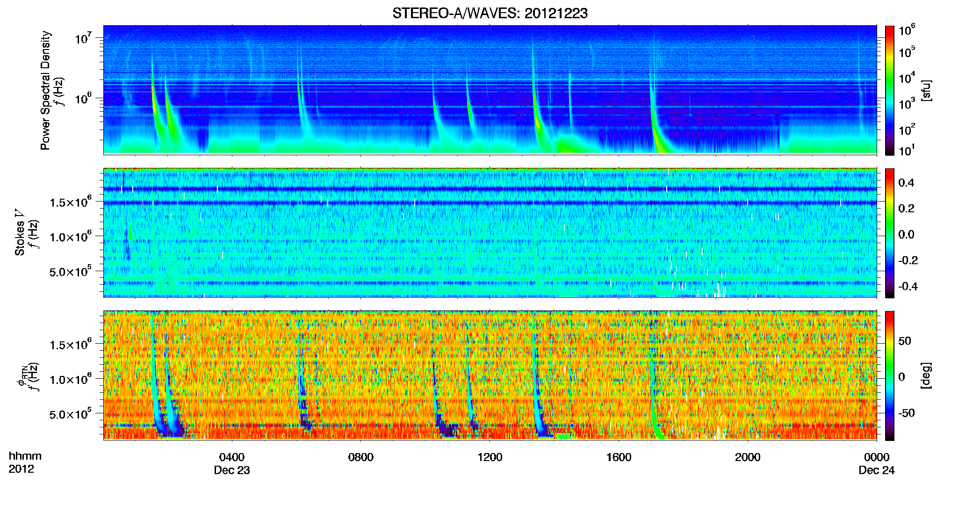Click the "0800" time axis label
This screenshot has width=980, height=505.
pyautogui.click(x=361, y=457)
